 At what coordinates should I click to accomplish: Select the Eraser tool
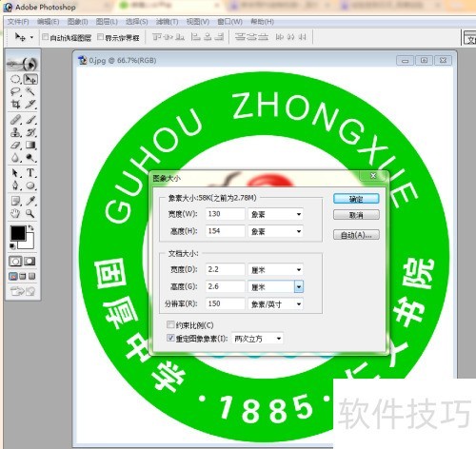(15, 146)
